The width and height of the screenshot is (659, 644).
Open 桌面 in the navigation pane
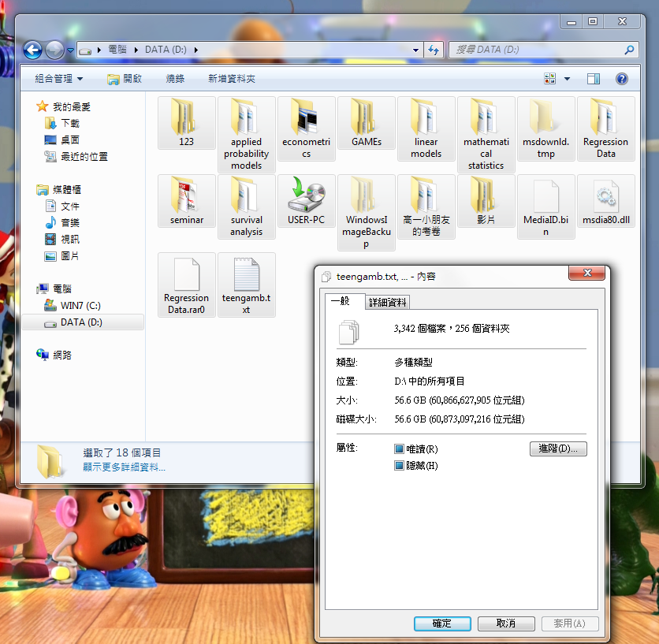61,140
